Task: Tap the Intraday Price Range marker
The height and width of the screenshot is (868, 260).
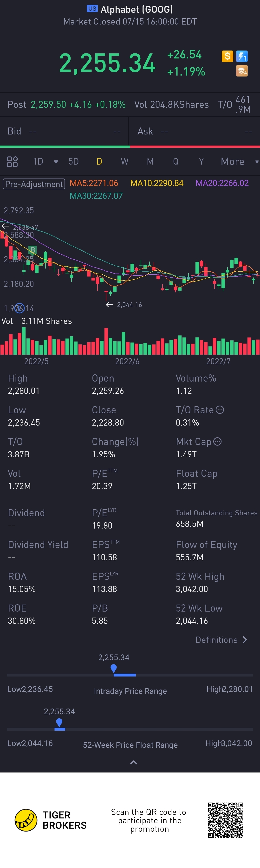Action: [x=114, y=668]
